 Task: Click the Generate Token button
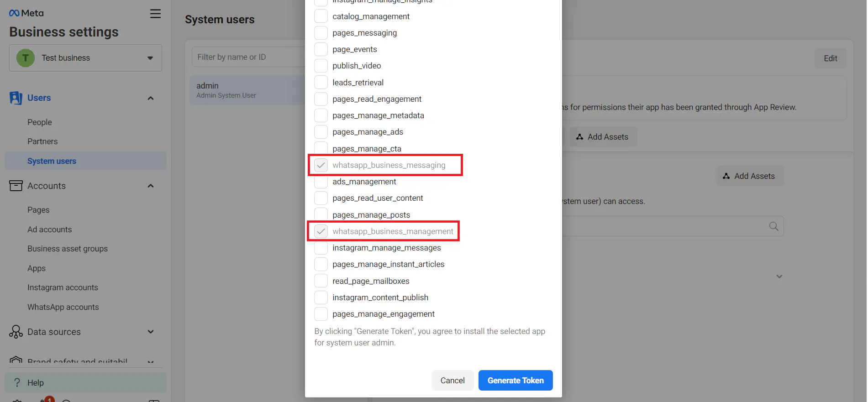coord(516,381)
